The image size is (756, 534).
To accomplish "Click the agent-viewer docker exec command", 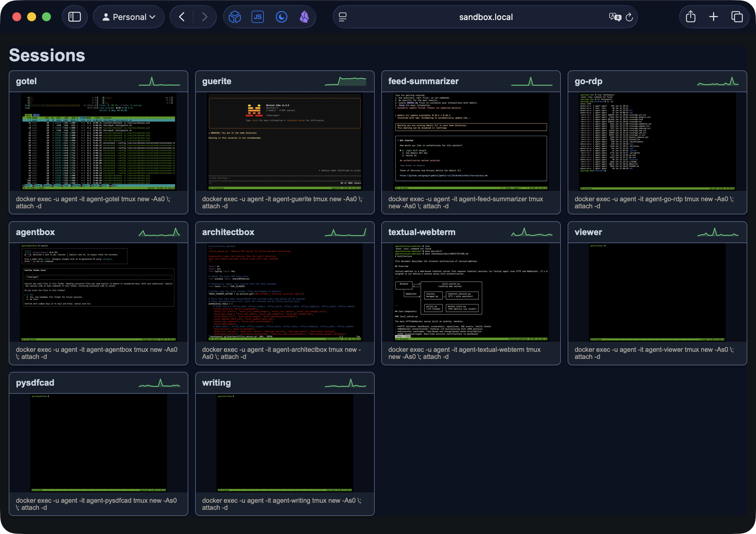I will tap(654, 353).
